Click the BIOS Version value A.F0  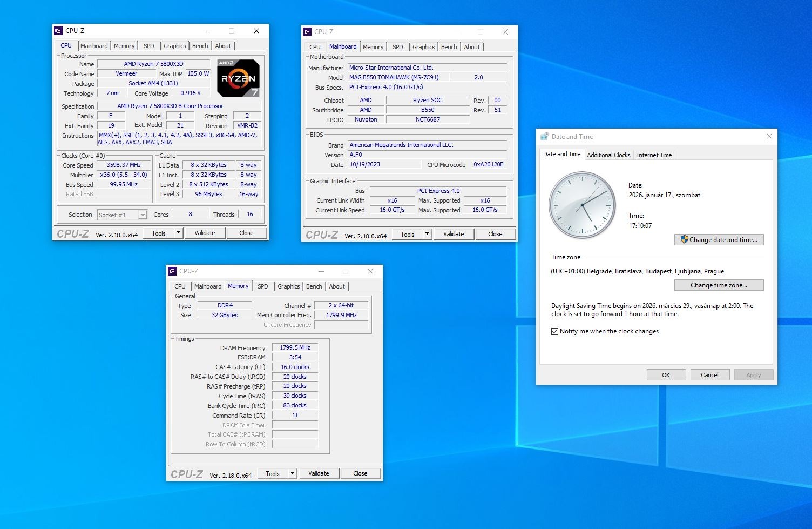click(x=428, y=155)
